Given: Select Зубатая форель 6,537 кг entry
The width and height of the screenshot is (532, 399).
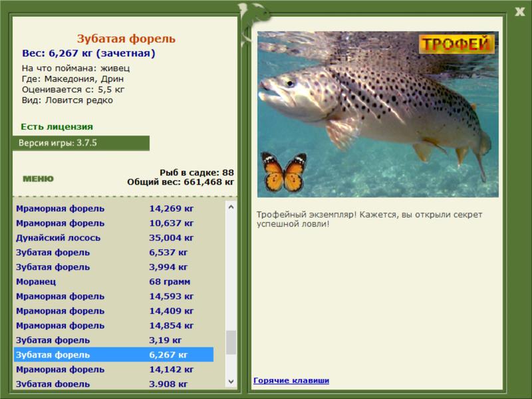Looking at the screenshot, I should pos(114,253).
